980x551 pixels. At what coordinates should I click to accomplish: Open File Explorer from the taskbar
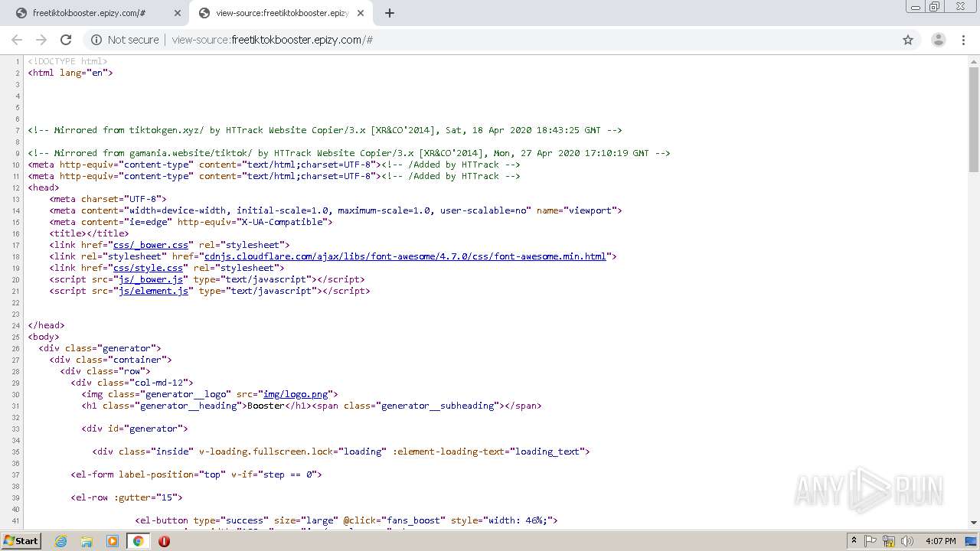pos(87,541)
